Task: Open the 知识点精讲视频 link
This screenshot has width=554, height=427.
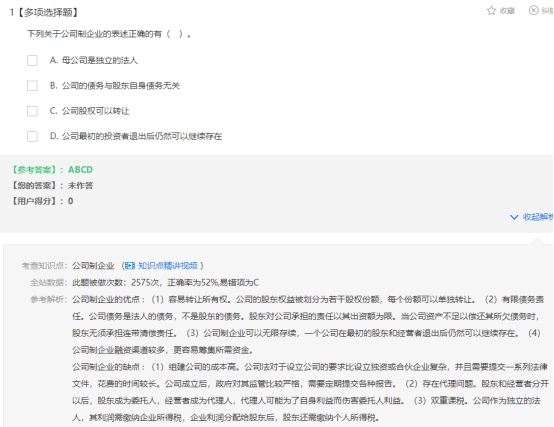Action: pos(168,266)
